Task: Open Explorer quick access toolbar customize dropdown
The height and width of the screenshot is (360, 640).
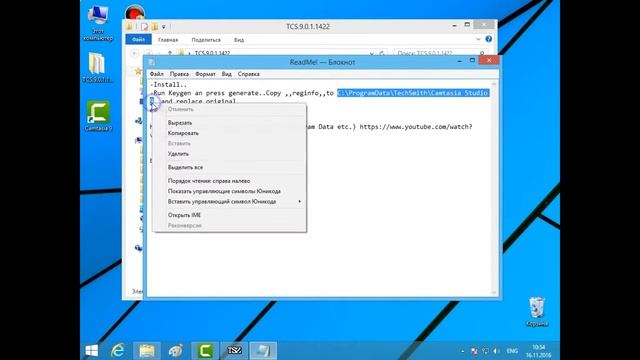Action: point(164,27)
